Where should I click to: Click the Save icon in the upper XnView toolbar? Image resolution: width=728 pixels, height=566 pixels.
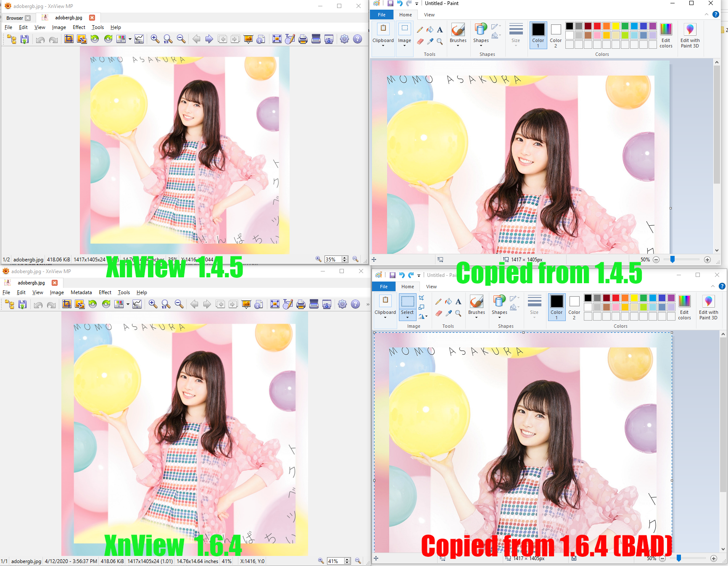pyautogui.click(x=24, y=39)
